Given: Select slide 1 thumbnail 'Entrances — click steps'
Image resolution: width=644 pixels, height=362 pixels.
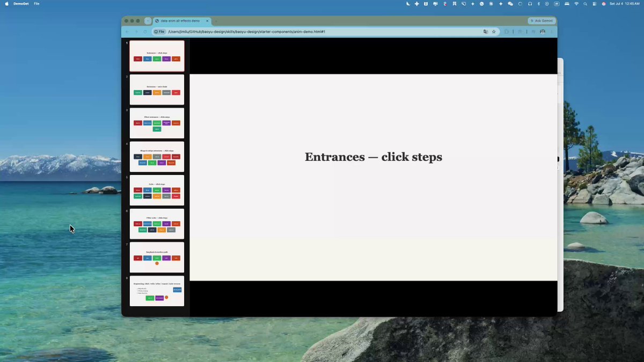Looking at the screenshot, I should click(157, 56).
